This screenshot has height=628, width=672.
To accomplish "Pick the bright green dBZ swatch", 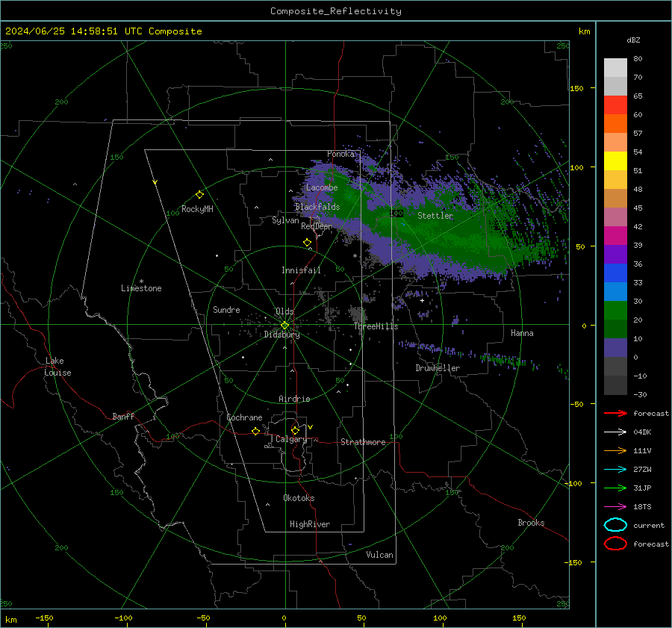I will (615, 311).
